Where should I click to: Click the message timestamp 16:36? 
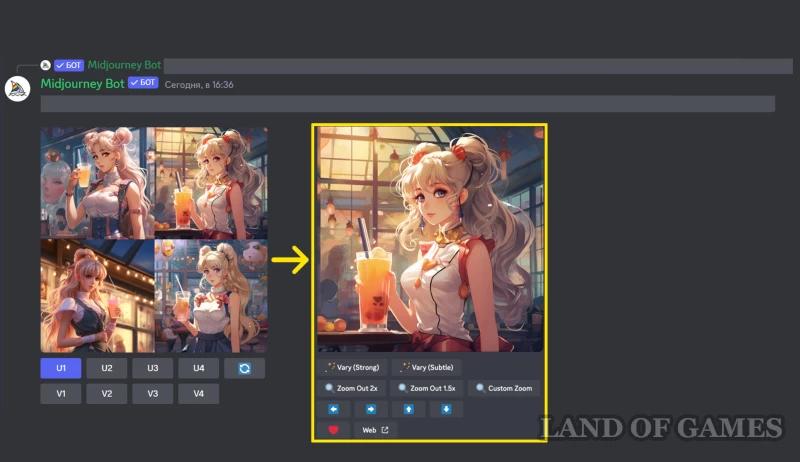199,85
